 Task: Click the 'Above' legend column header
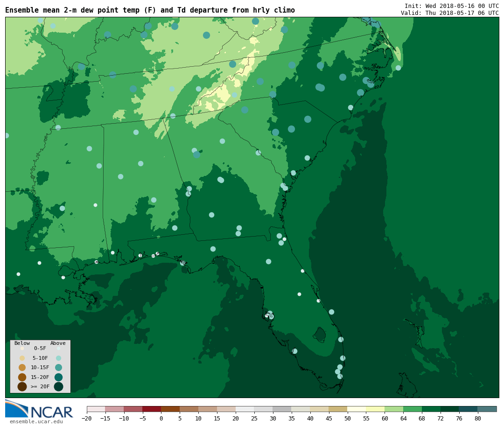coord(58,343)
